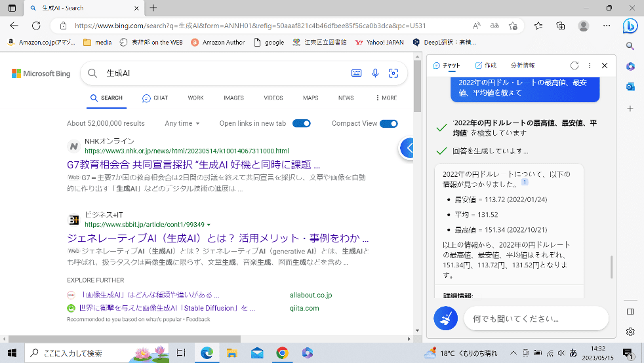
Task: Click the read aloud icon in address bar
Action: [x=476, y=26]
